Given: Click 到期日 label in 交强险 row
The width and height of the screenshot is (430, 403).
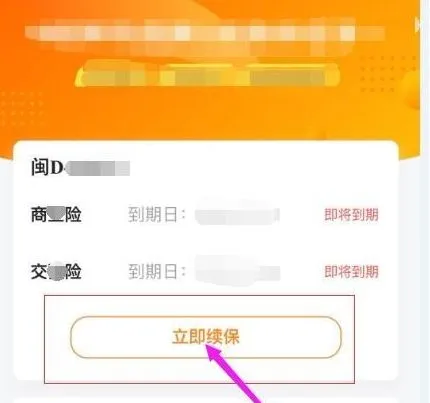Looking at the screenshot, I should click(x=156, y=271).
